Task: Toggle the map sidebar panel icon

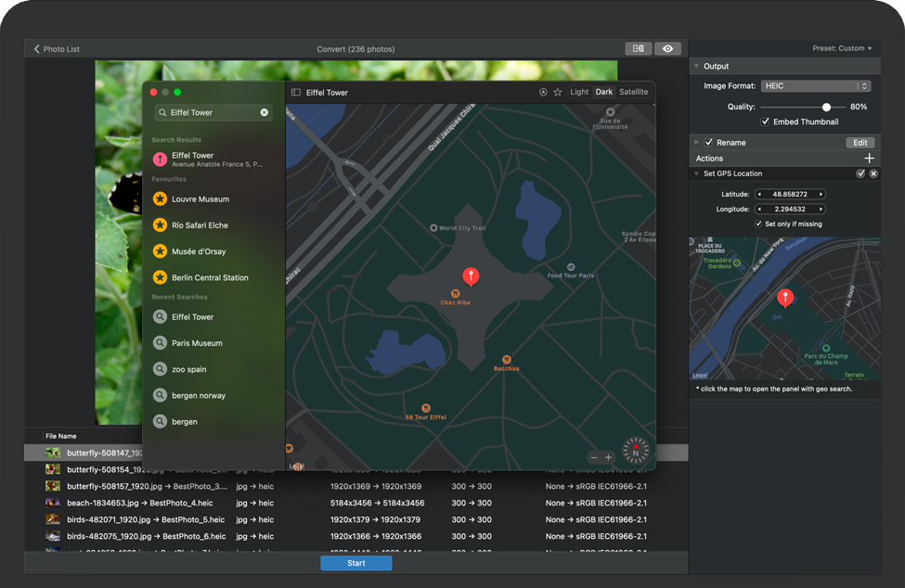Action: coord(295,93)
